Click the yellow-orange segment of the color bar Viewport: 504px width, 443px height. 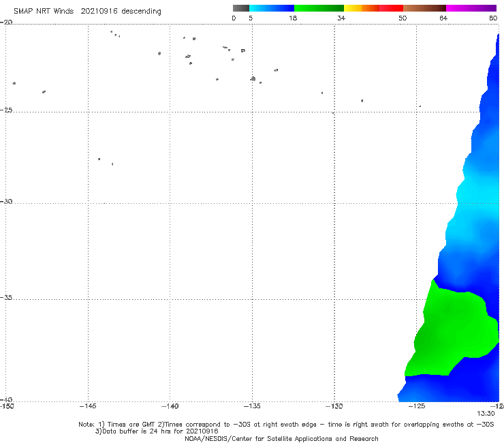point(362,8)
